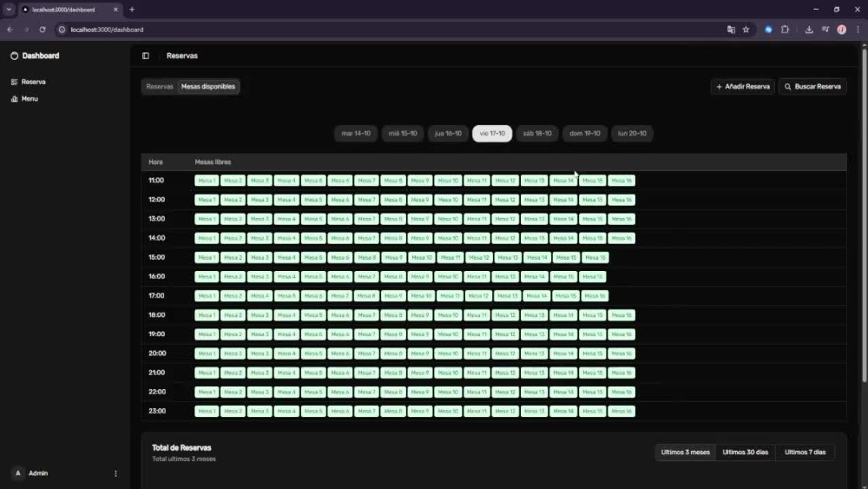Go back in browser history
This screenshot has height=489, width=868.
(x=10, y=30)
